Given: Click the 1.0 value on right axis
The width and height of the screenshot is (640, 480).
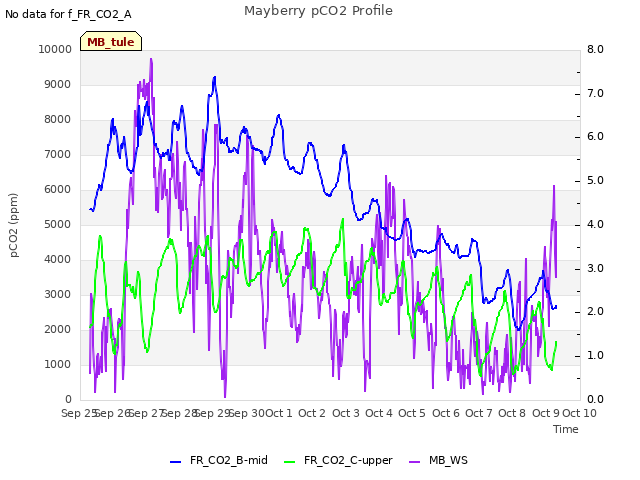Looking at the screenshot, I should point(595,356).
